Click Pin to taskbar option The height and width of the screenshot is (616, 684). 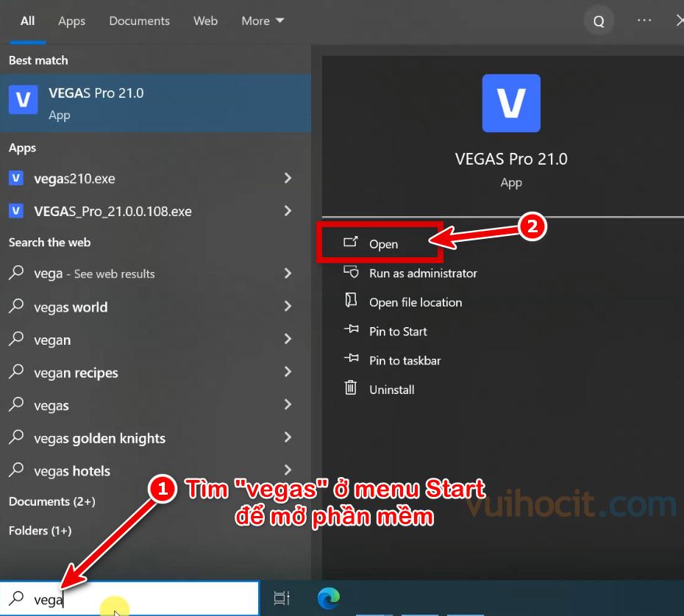405,360
